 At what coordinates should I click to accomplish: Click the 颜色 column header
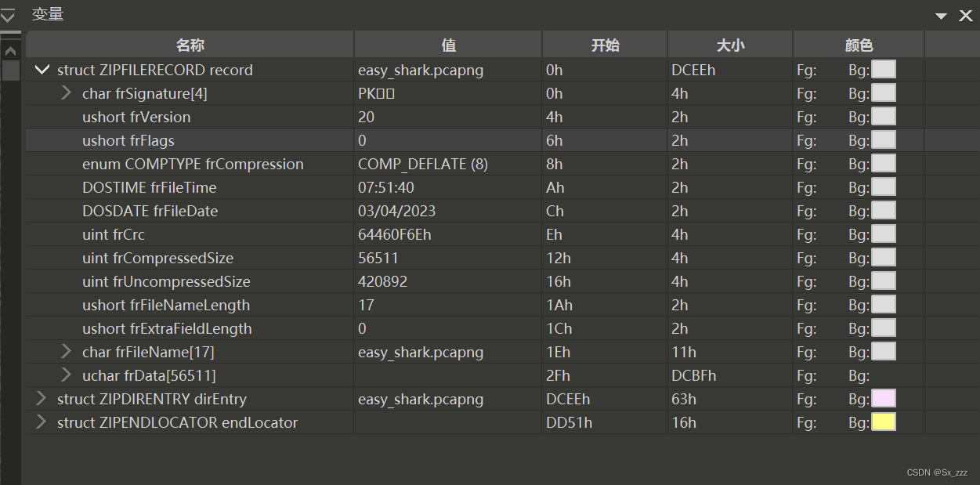859,44
